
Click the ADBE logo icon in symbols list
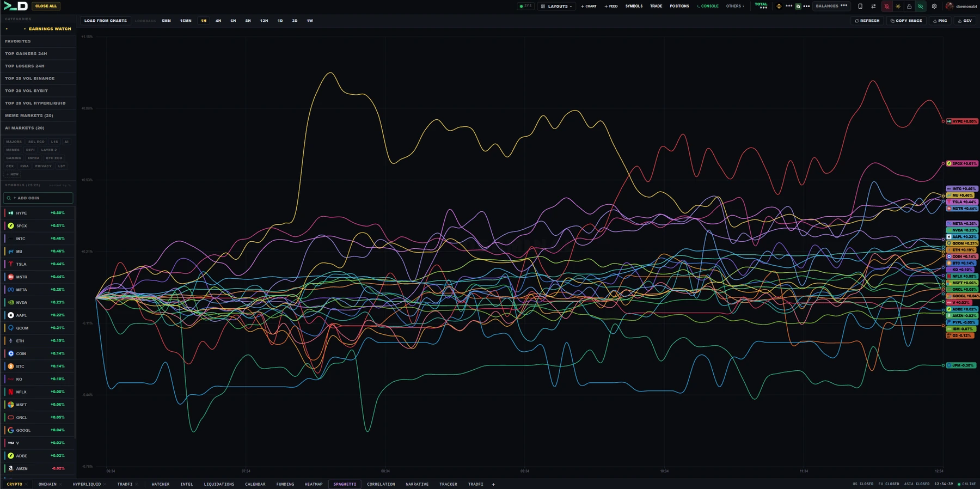[11, 456]
